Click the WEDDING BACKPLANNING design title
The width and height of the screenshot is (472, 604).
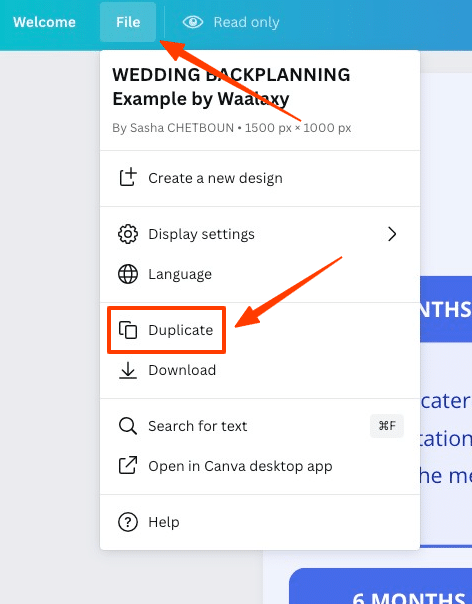(231, 87)
